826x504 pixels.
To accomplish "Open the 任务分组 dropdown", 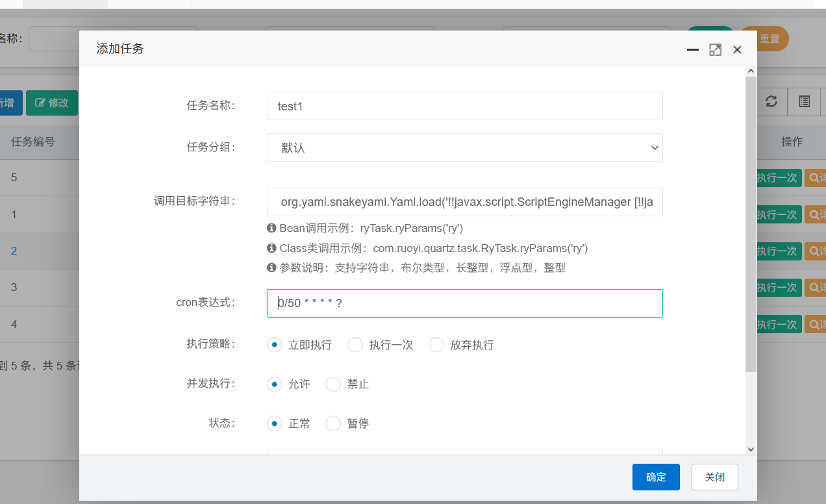I will tap(464, 147).
